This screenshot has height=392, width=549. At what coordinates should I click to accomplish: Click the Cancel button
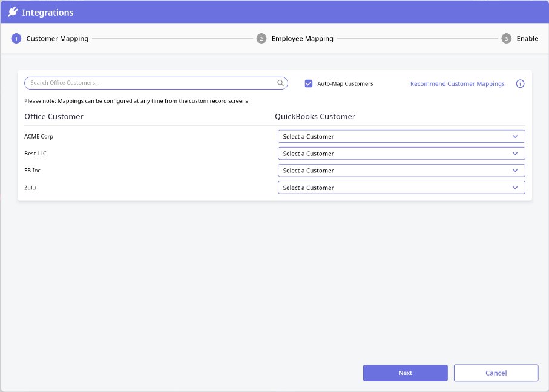pyautogui.click(x=496, y=373)
